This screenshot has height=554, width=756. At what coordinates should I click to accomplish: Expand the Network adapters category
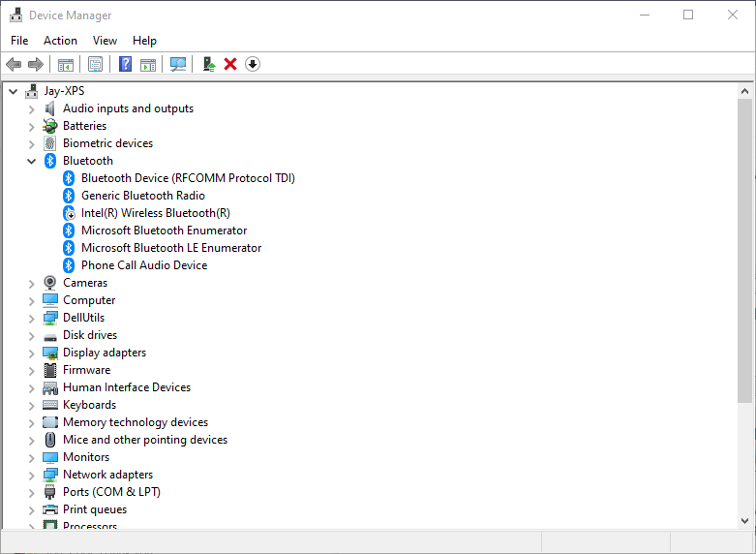[x=32, y=475]
